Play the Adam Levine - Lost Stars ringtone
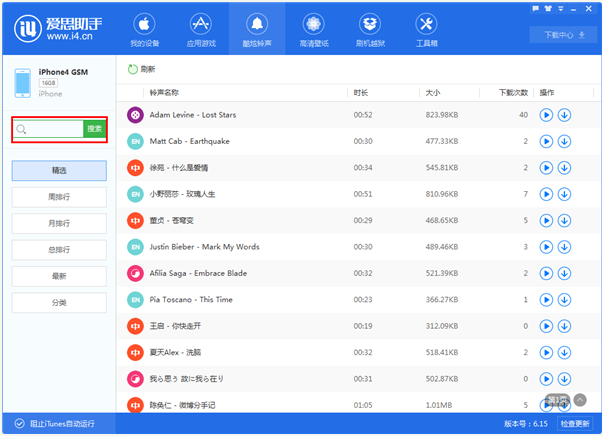 coord(546,115)
